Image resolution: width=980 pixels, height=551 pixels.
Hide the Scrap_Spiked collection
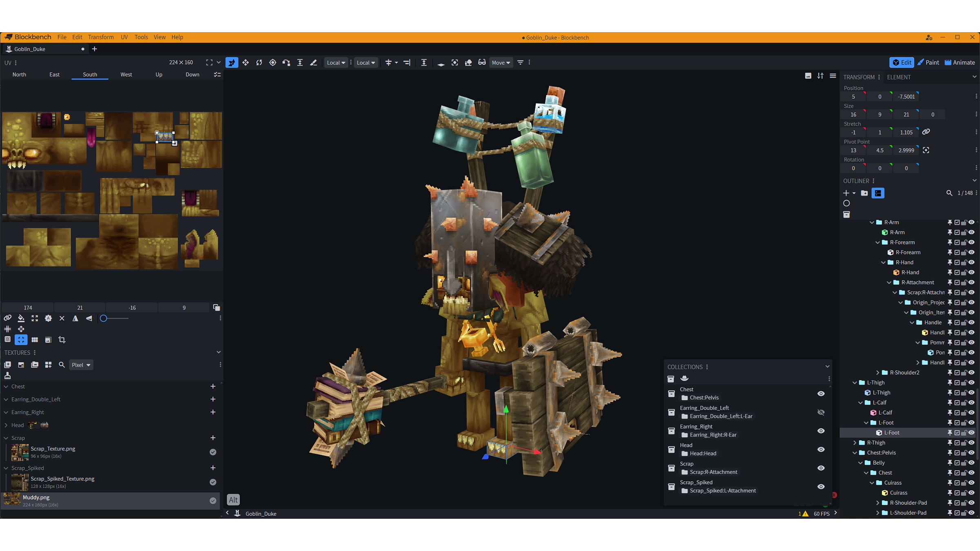point(821,487)
